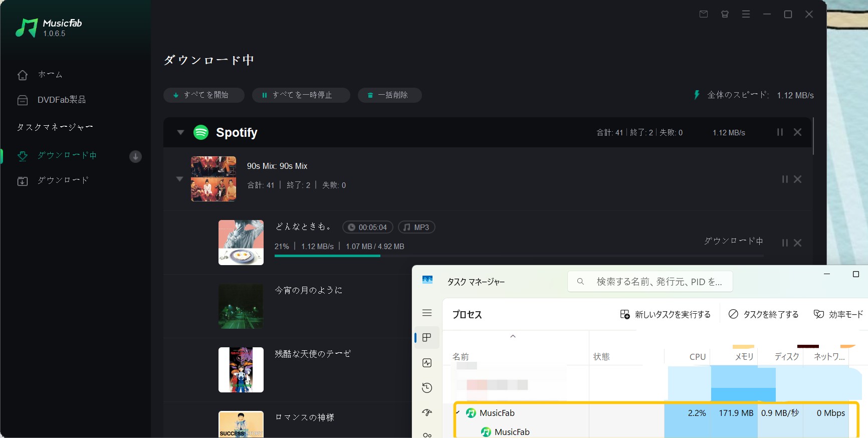
Task: Click the download progress bar of どんなときも。
Action: pyautogui.click(x=519, y=256)
